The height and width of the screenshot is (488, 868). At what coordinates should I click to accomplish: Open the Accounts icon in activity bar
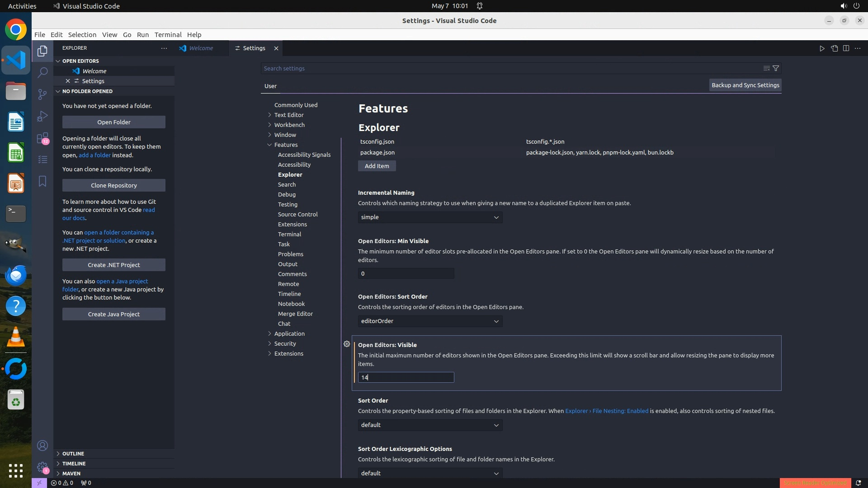[x=42, y=446]
